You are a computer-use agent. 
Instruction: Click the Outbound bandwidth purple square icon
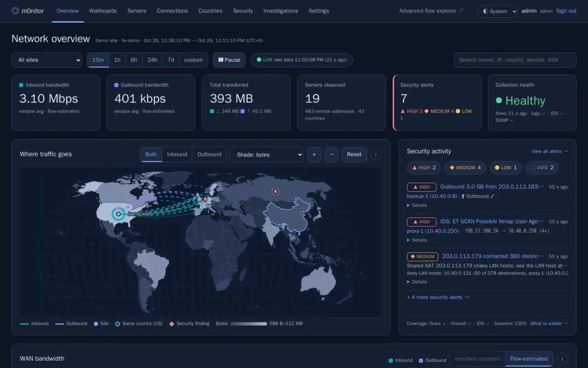pyautogui.click(x=116, y=85)
